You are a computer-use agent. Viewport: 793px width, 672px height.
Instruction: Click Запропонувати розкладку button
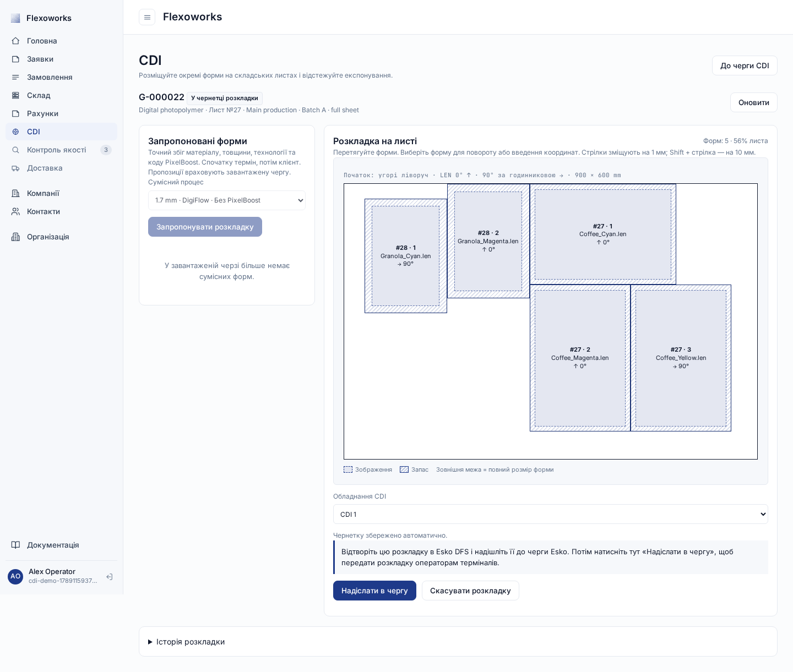click(x=205, y=227)
